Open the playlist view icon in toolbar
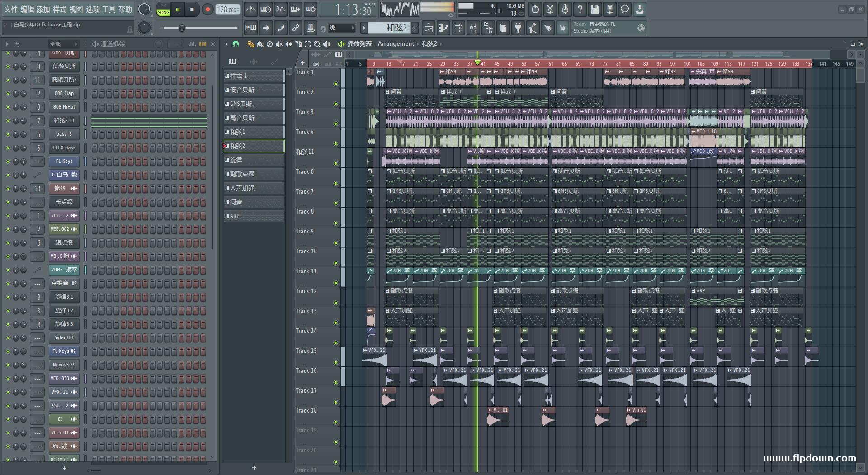Image resolution: width=868 pixels, height=475 pixels. (x=429, y=28)
